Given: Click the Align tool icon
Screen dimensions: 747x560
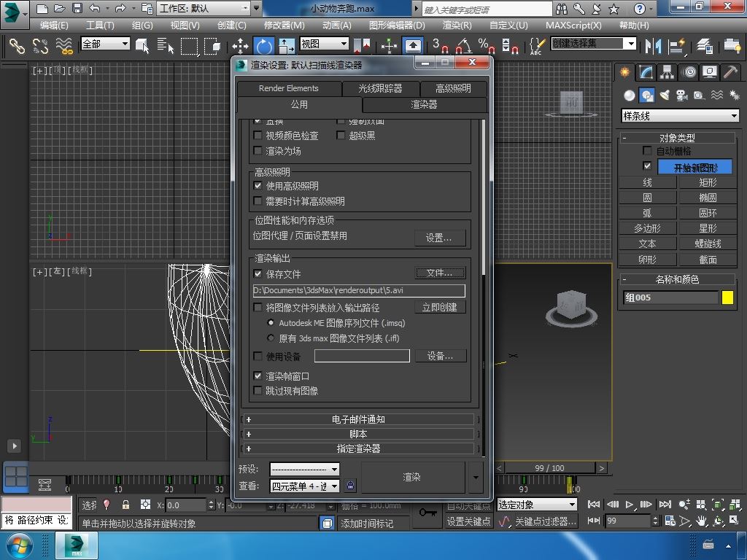Looking at the screenshot, I should click(676, 46).
